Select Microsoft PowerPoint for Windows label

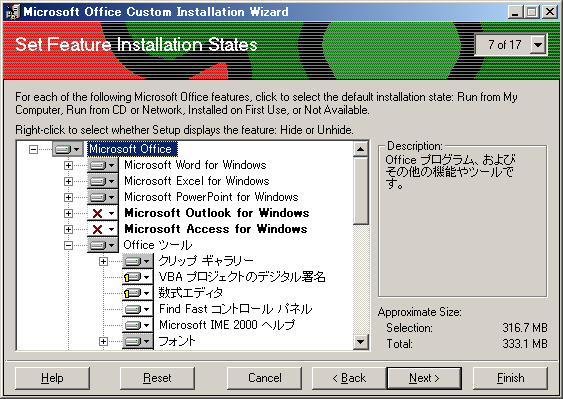click(211, 197)
